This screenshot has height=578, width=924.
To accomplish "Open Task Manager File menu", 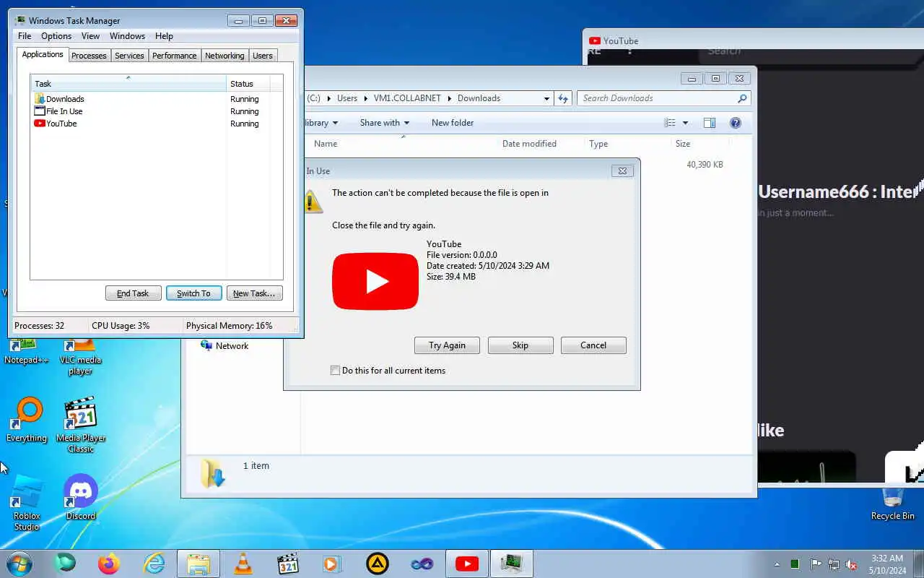I will 25,36.
